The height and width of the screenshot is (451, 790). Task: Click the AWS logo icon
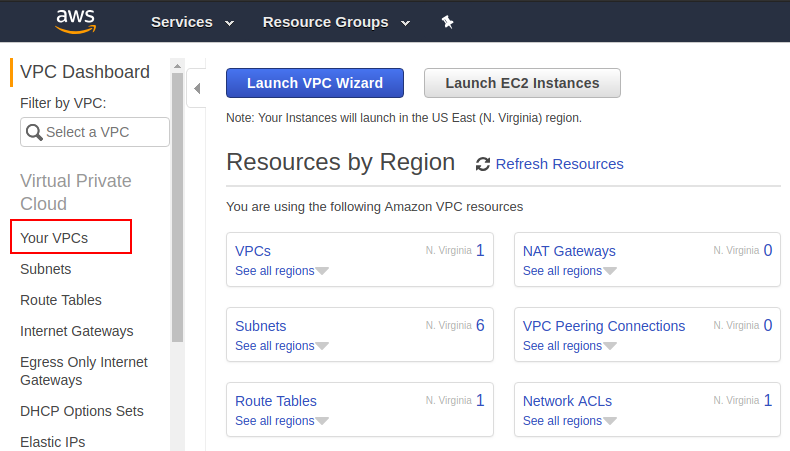pyautogui.click(x=75, y=21)
